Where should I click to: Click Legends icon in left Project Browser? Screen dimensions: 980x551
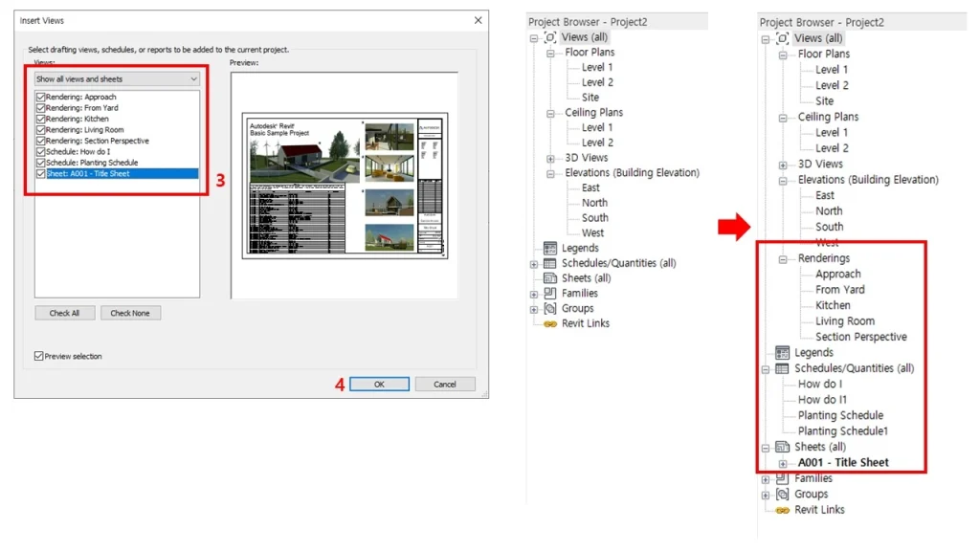550,248
